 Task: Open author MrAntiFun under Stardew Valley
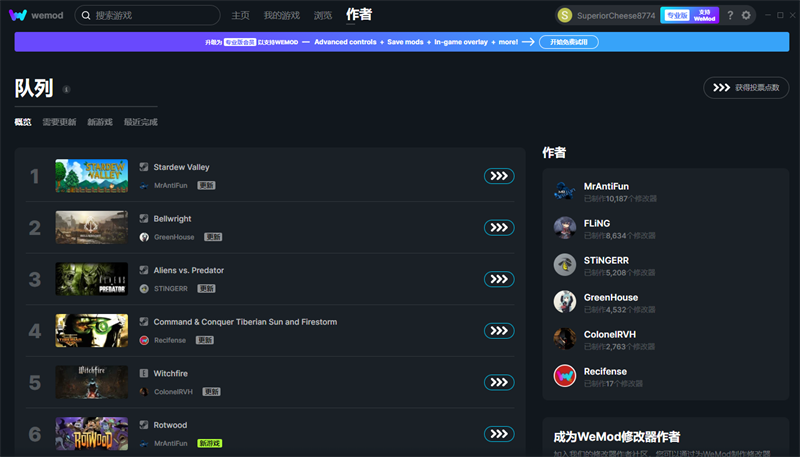tap(171, 186)
